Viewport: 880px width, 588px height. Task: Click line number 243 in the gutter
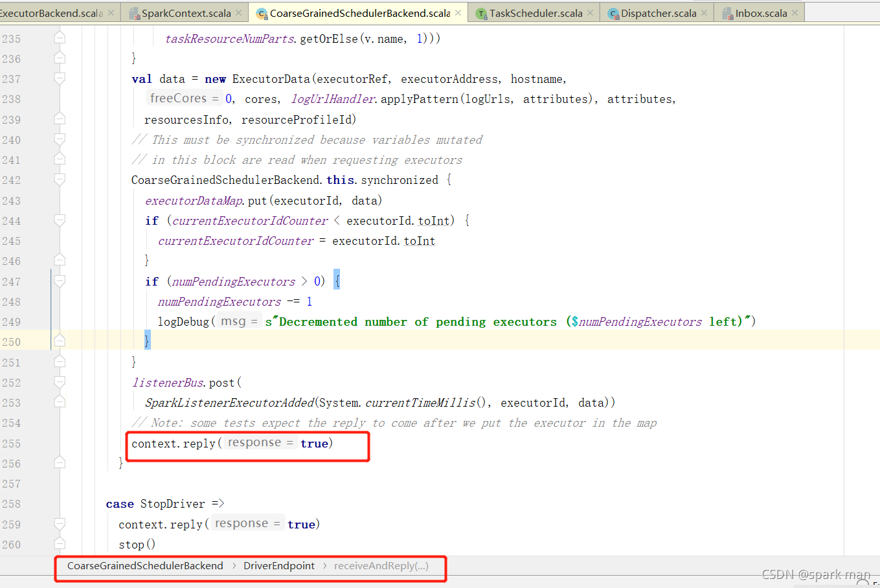pyautogui.click(x=12, y=201)
